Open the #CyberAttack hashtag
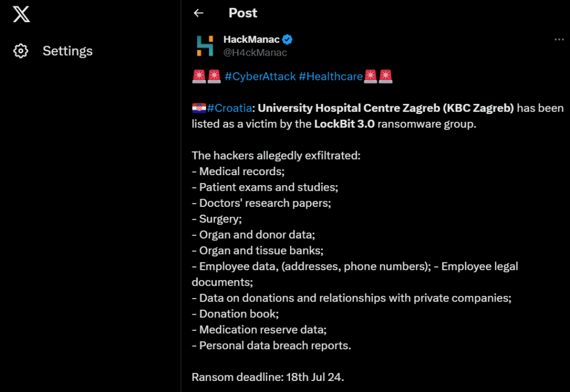 pyautogui.click(x=260, y=77)
